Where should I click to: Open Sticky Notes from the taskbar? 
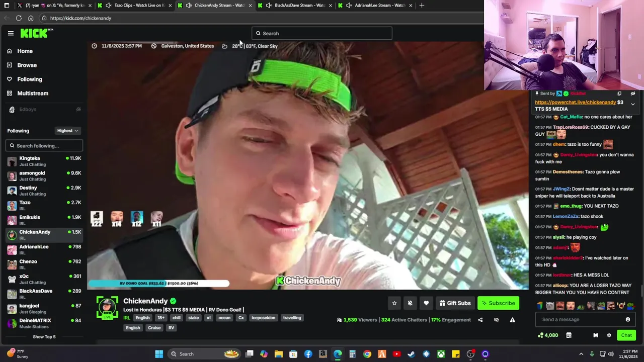coord(455,354)
